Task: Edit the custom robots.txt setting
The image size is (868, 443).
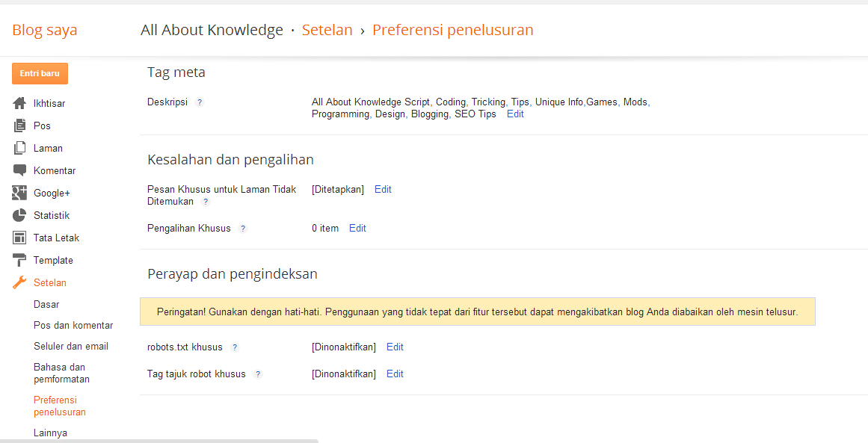Action: click(x=395, y=347)
